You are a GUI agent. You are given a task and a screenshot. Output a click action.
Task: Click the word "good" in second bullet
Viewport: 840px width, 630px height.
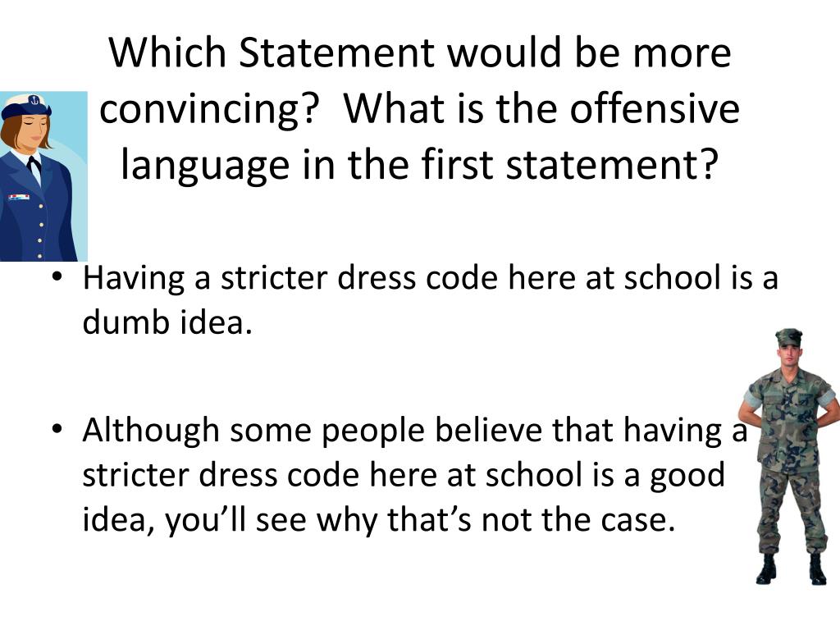tap(687, 474)
